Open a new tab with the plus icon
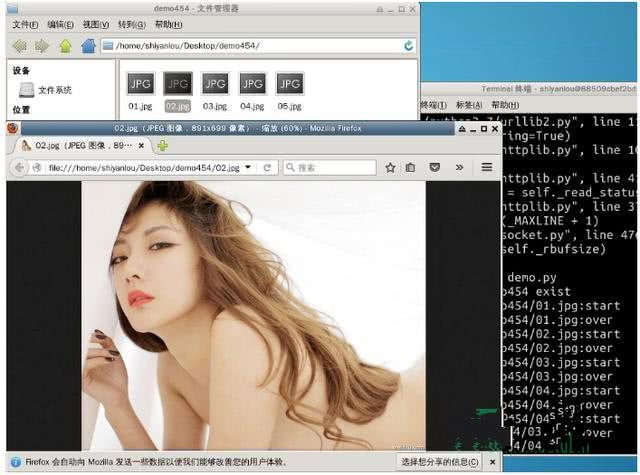The image size is (640, 475). (x=162, y=145)
